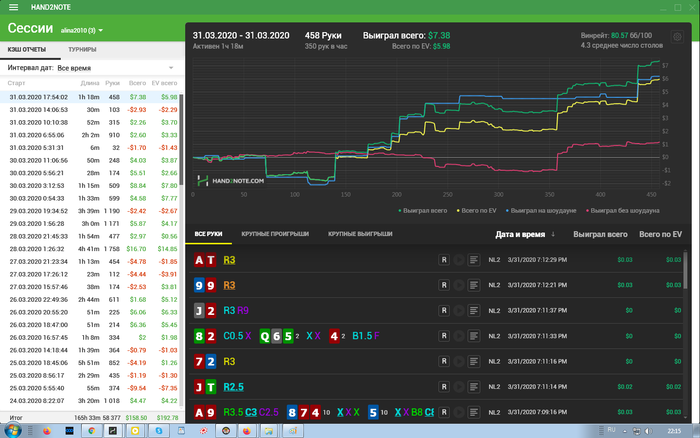This screenshot has height=438, width=700.
Task: Open the hand history text for JT
Action: click(x=474, y=387)
